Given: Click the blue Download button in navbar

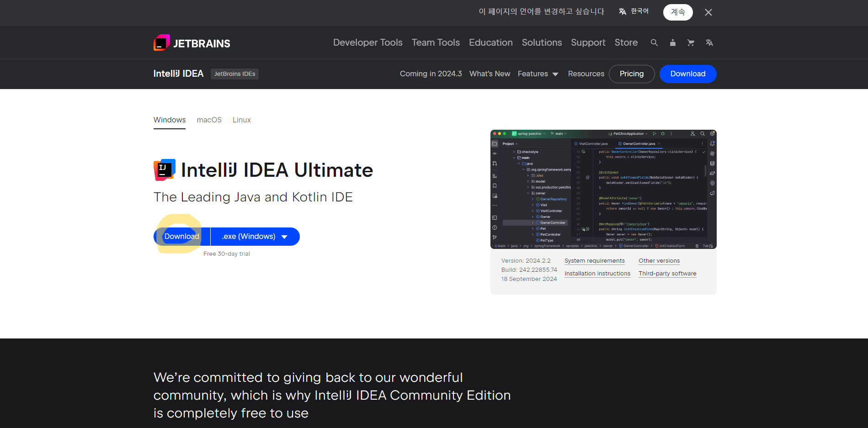Looking at the screenshot, I should (x=688, y=74).
